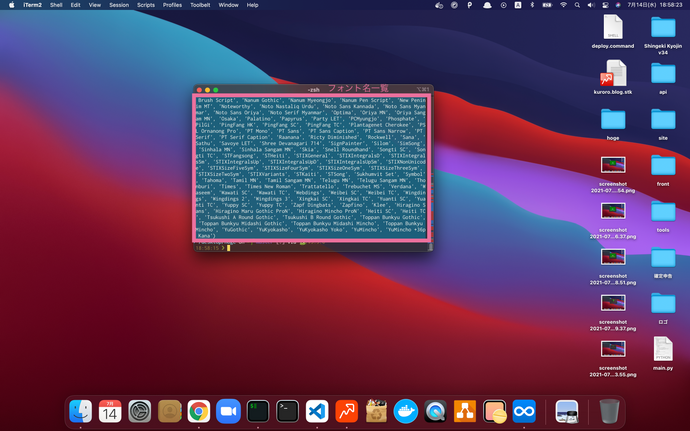Select the front folder on the desktop
Viewport: 690px width, 431px height.
pos(663,166)
